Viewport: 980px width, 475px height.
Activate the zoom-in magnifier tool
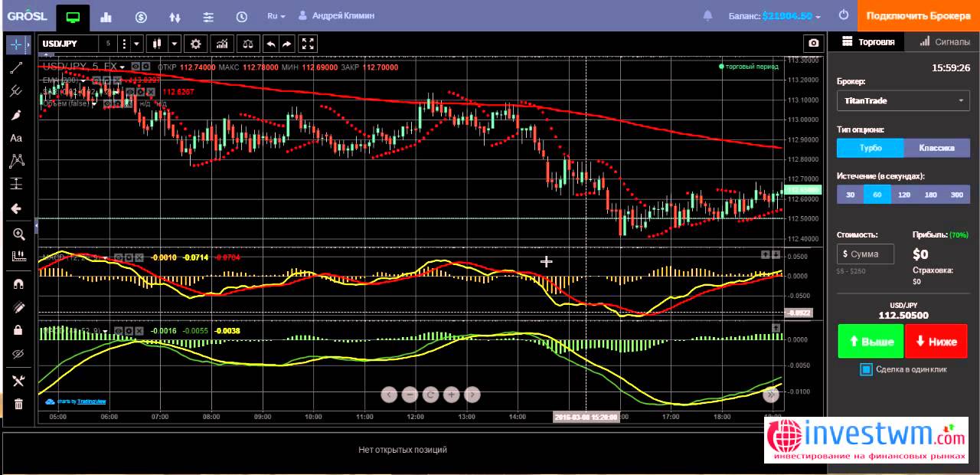pyautogui.click(x=18, y=234)
